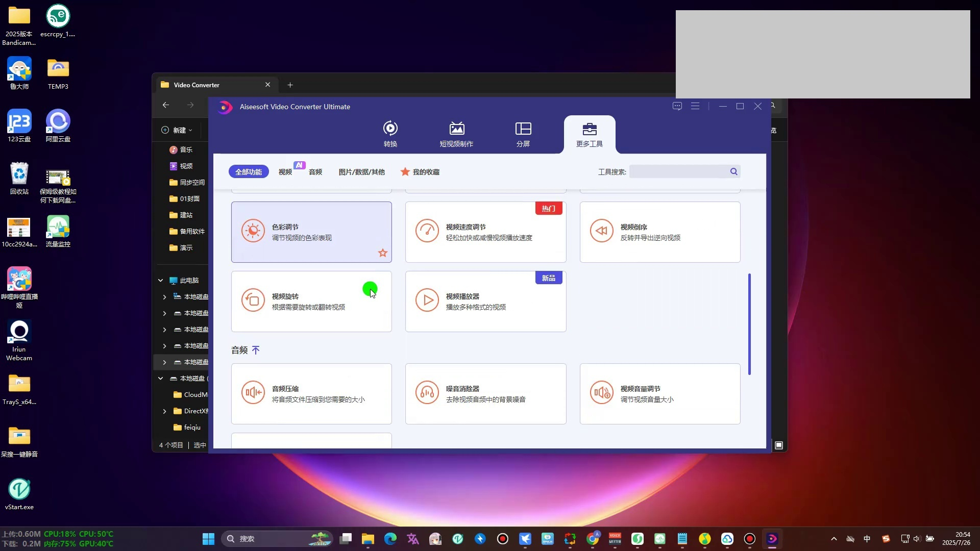
Task: Collapse 此电脑 tree node in Explorer
Action: 160,281
